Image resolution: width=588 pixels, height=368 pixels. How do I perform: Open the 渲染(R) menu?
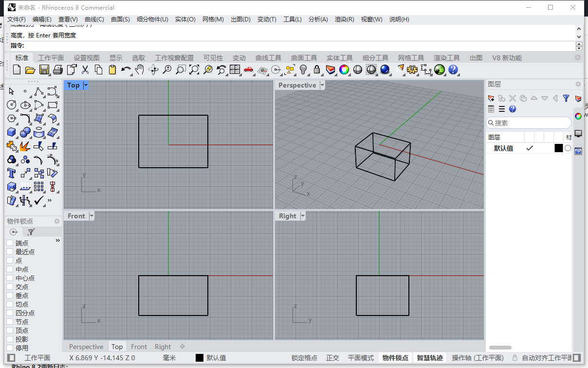point(345,19)
